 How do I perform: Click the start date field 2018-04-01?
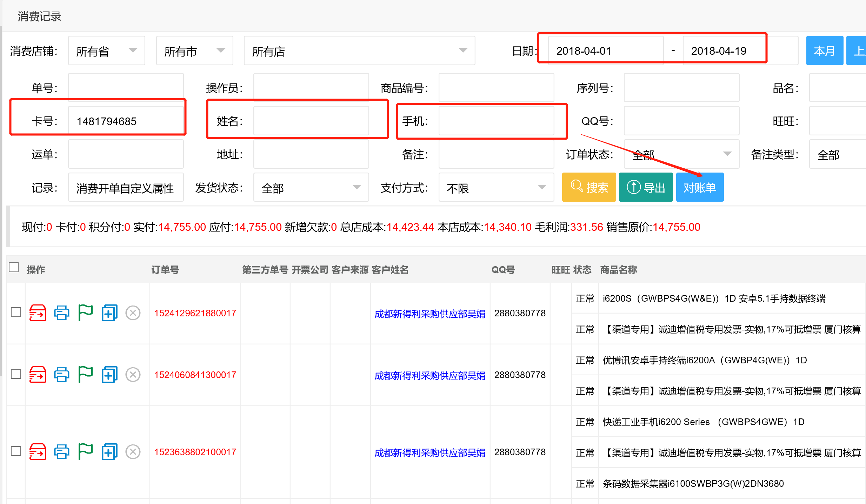tap(606, 51)
